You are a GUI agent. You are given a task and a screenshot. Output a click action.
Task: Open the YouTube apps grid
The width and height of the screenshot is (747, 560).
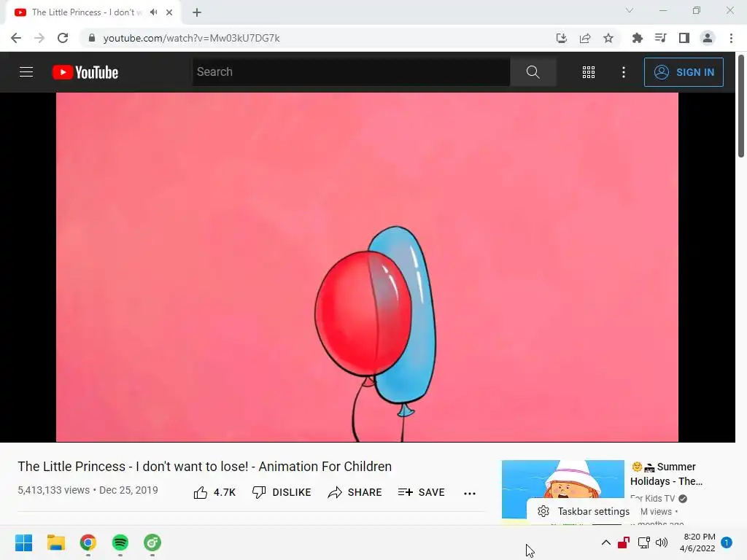pos(589,72)
